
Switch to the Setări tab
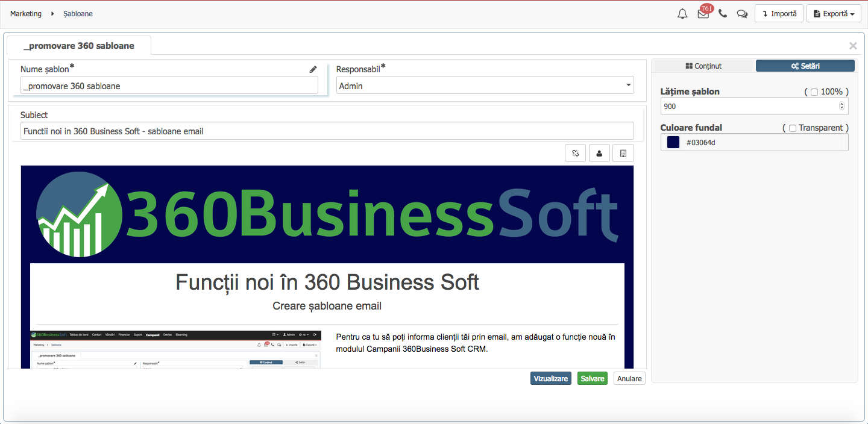[805, 66]
